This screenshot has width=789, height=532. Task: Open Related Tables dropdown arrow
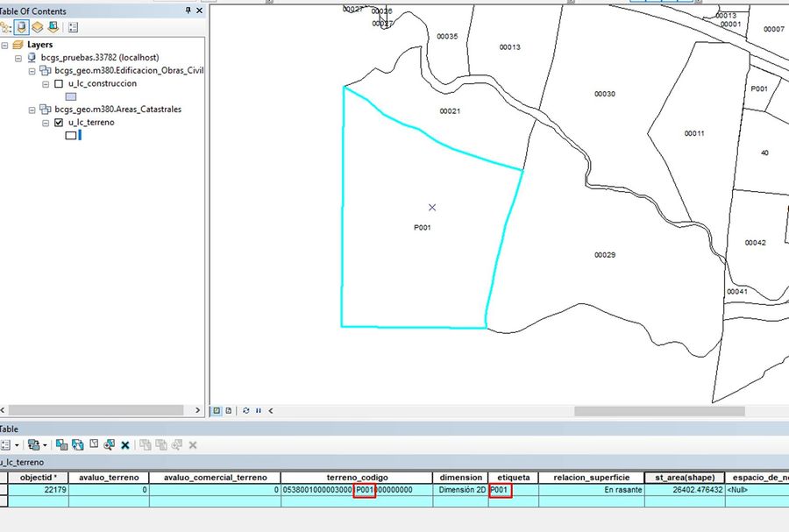(x=45, y=445)
